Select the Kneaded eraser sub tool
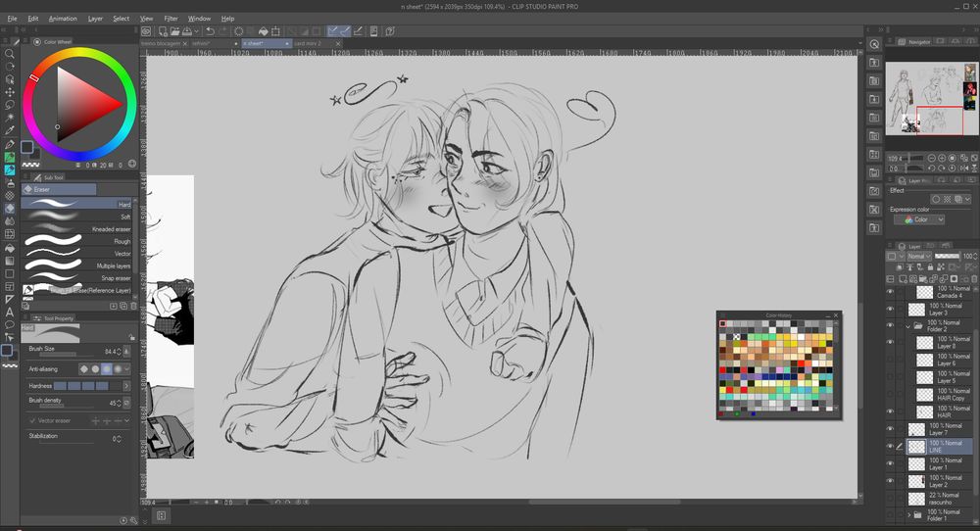 (x=76, y=229)
